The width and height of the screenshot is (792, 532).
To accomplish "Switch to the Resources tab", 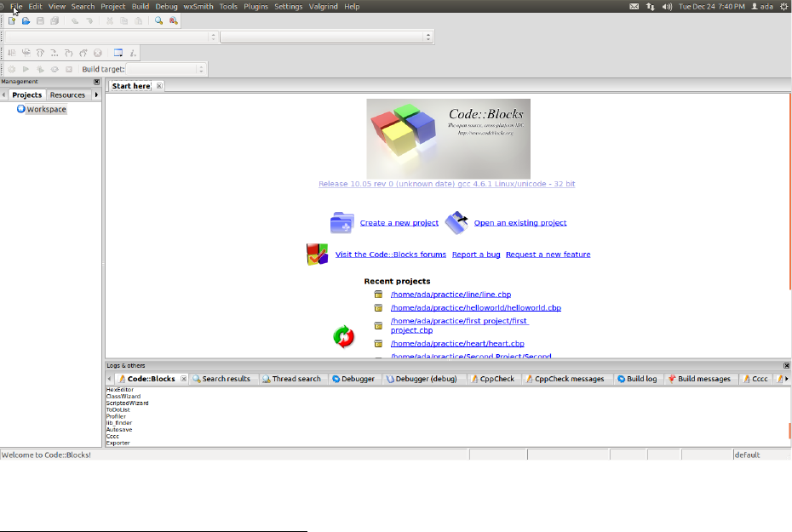I will click(67, 94).
